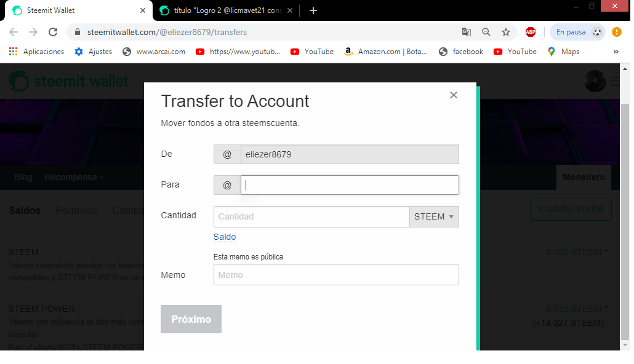
Task: Open the https://www.youtub... bookmark
Action: tap(238, 51)
